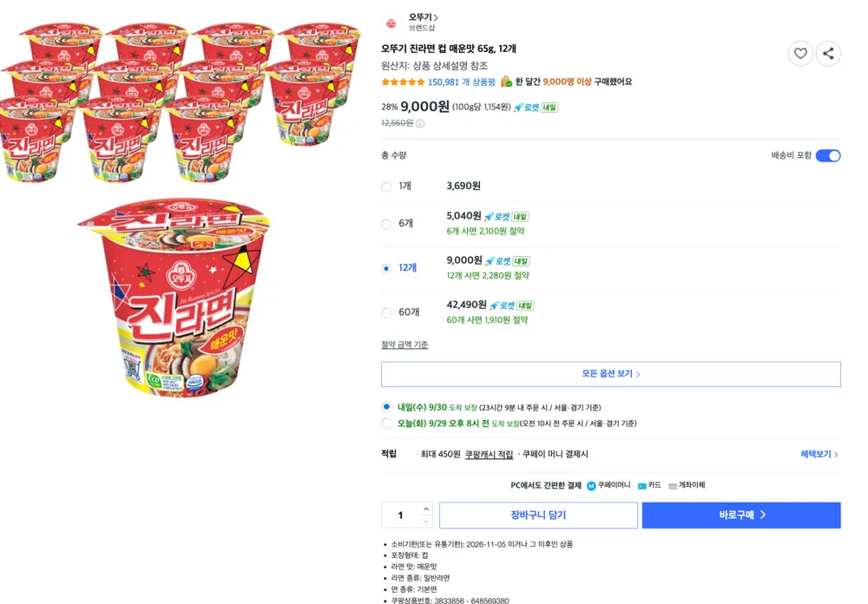Click the shopping bag purchase icon
The image size is (868, 604).
click(506, 82)
